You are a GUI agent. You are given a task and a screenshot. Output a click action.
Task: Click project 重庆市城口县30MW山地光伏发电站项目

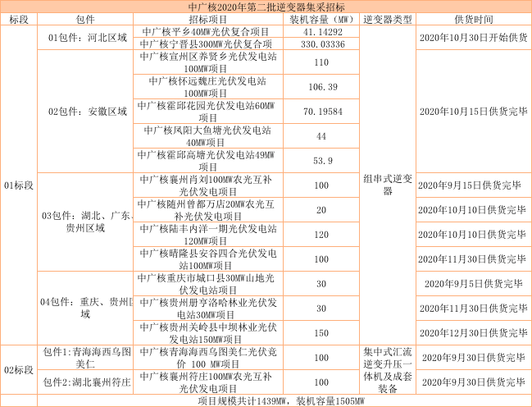(x=208, y=284)
